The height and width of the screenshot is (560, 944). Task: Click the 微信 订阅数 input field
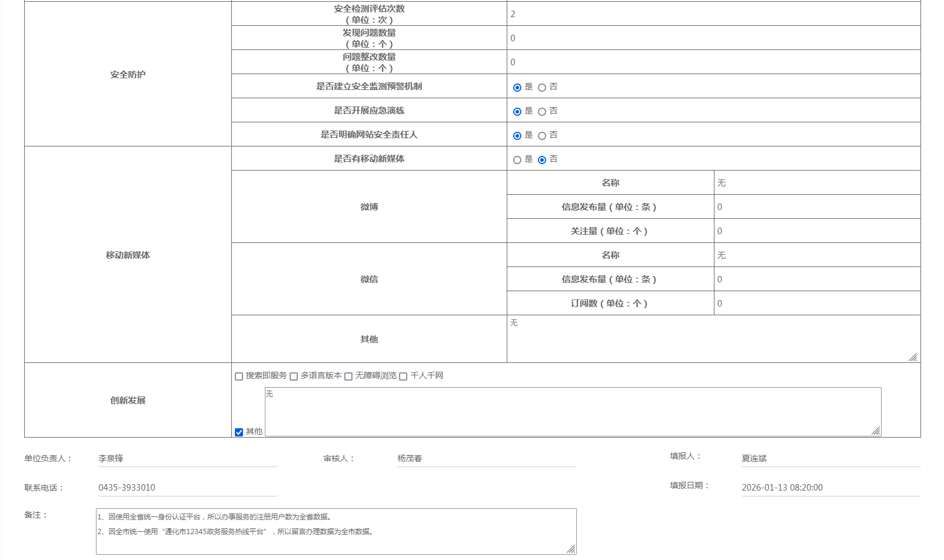pos(817,304)
